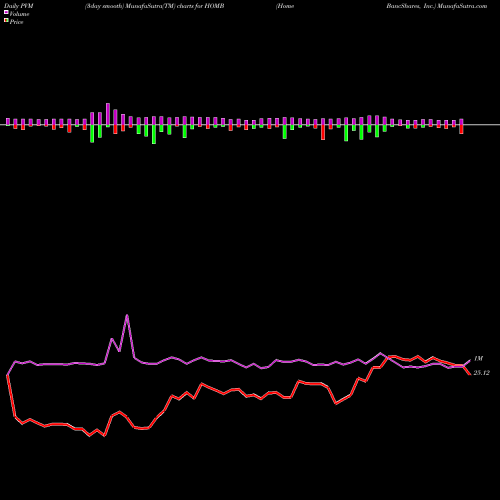Image resolution: width=500 pixels, height=500 pixels.
Task: Click the Price legend color swatch
Action: (x=6, y=21)
